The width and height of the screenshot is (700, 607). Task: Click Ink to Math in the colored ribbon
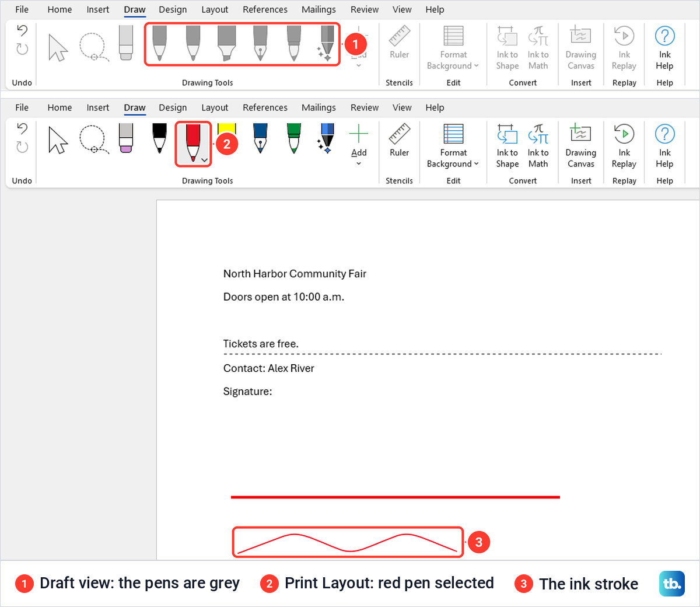pos(538,146)
